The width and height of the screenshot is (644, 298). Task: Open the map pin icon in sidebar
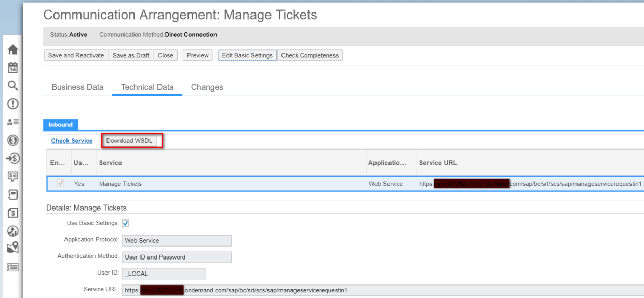[13, 248]
